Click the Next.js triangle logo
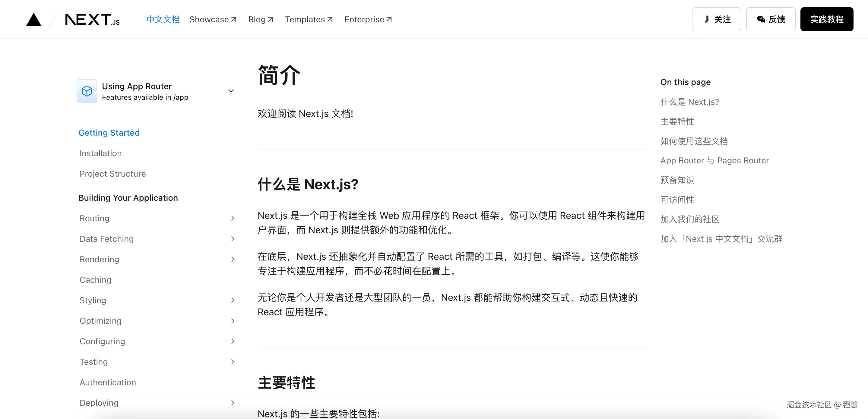The height and width of the screenshot is (419, 868). click(33, 19)
